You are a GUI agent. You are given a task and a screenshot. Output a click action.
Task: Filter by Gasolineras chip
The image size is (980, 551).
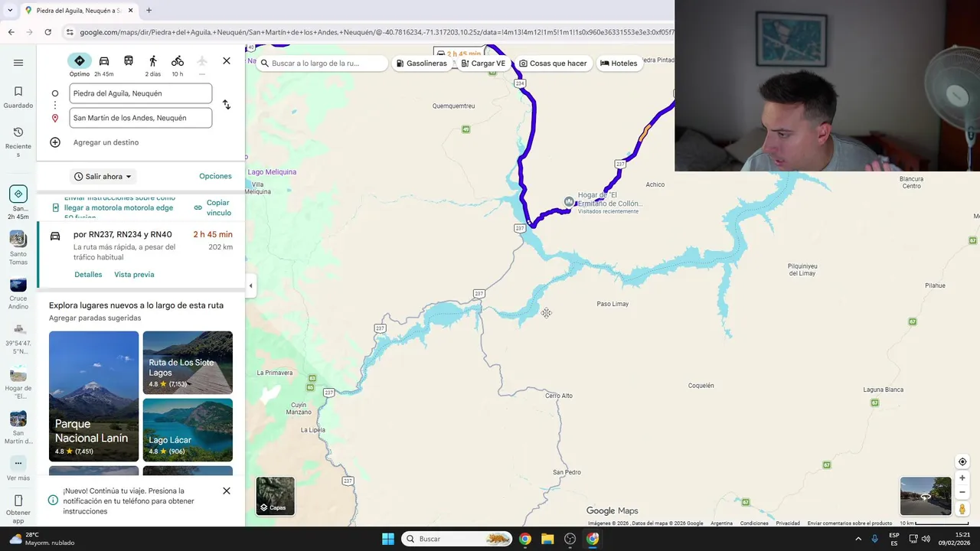(x=422, y=64)
